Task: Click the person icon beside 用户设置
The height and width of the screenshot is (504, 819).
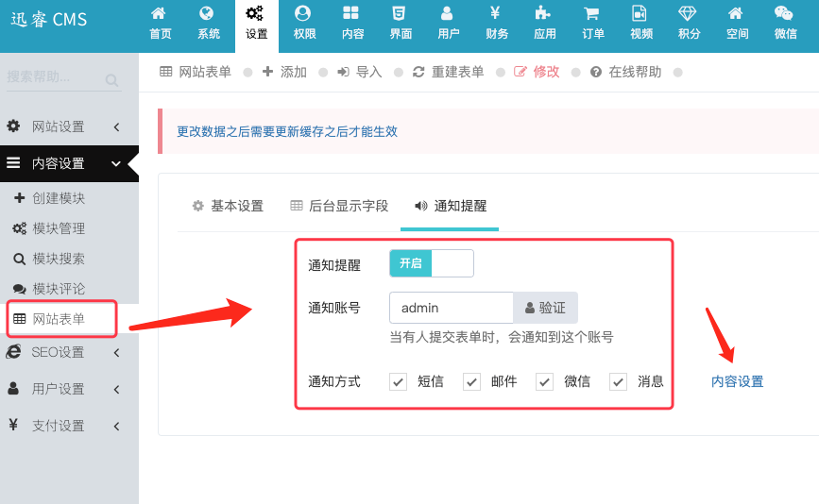Action: coord(13,389)
